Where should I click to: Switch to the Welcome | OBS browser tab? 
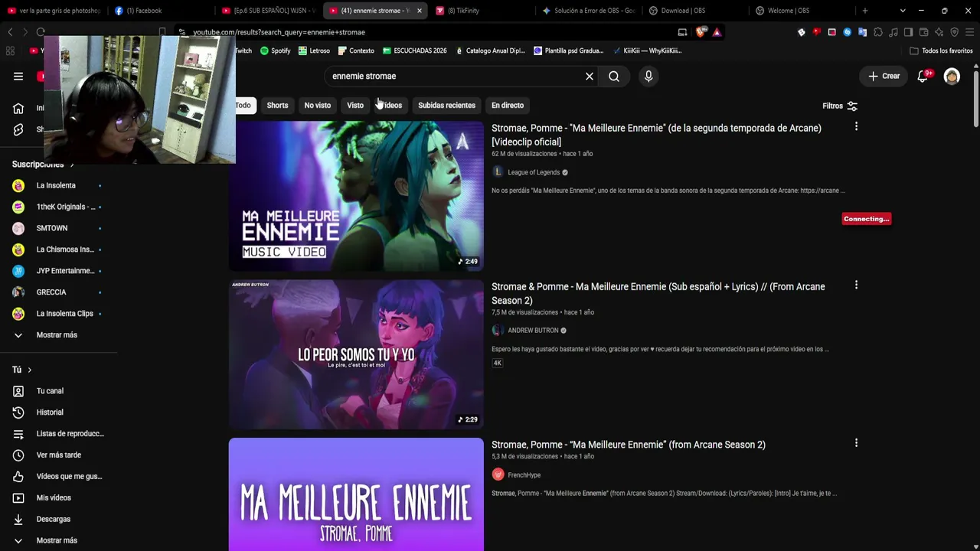click(x=800, y=11)
